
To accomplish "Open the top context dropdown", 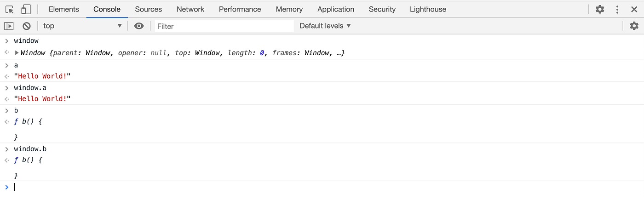I will tap(83, 26).
